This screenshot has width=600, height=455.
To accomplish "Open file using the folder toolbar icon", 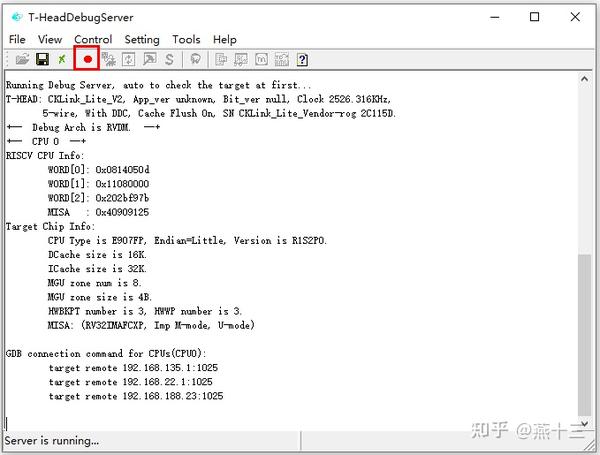I will tap(22, 59).
